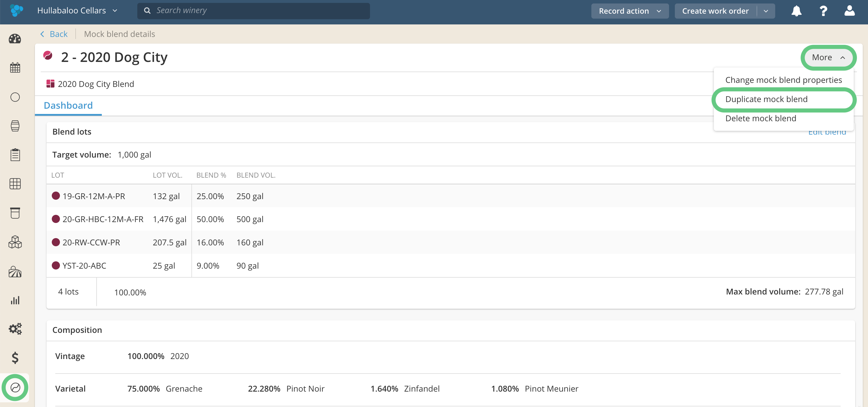Image resolution: width=868 pixels, height=407 pixels.
Task: Click the Edit blend link
Action: click(827, 132)
